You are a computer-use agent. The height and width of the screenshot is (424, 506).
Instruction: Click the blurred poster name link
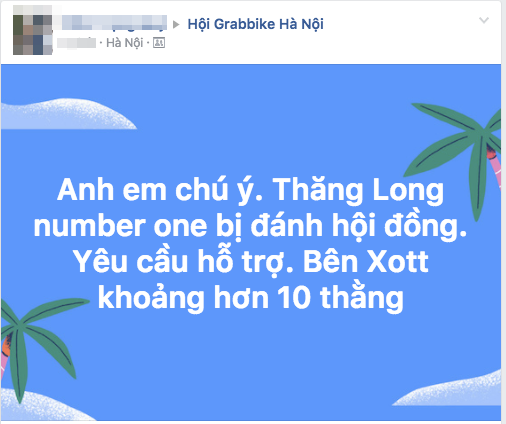111,23
